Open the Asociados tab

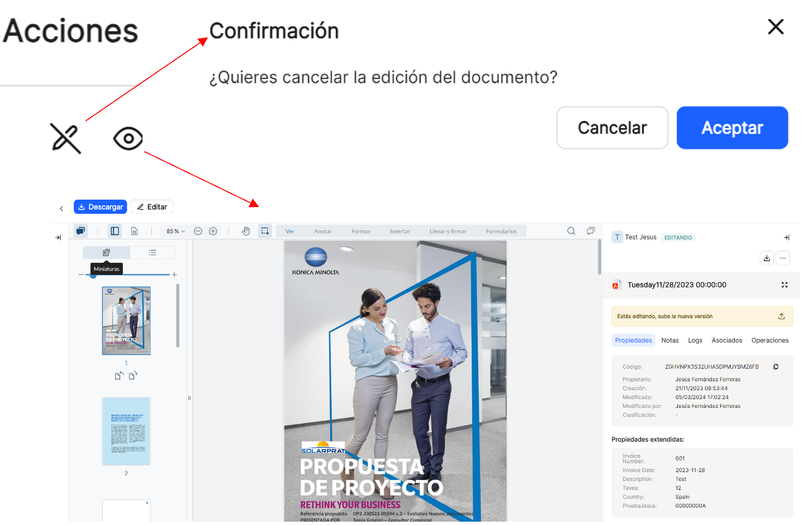tap(726, 340)
